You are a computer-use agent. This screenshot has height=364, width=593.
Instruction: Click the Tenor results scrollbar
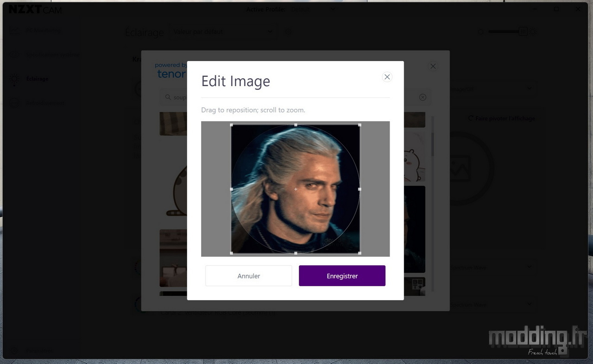[x=433, y=144]
